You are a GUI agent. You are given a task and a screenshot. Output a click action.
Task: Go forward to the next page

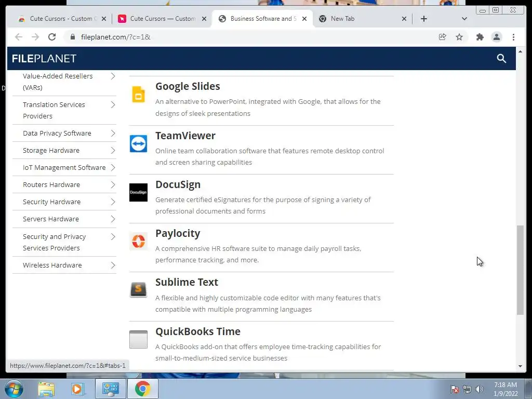click(35, 37)
